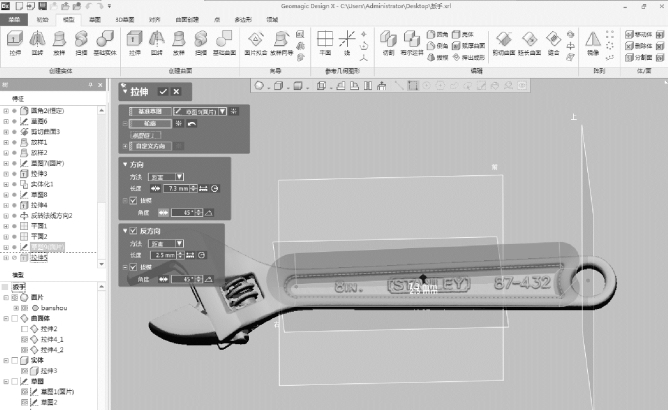Switch to the 曲面创建 ribbon tab
The width and height of the screenshot is (668, 410).
click(187, 20)
